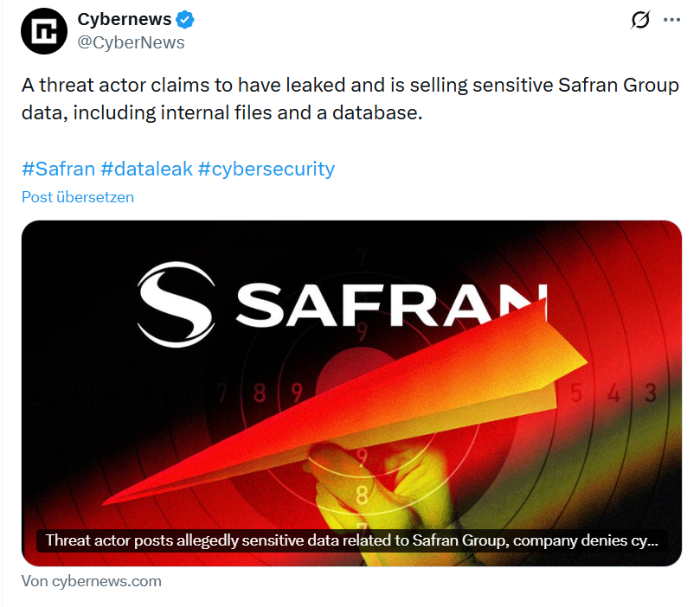700x607 pixels.
Task: Click the blue verified badge
Action: click(186, 20)
